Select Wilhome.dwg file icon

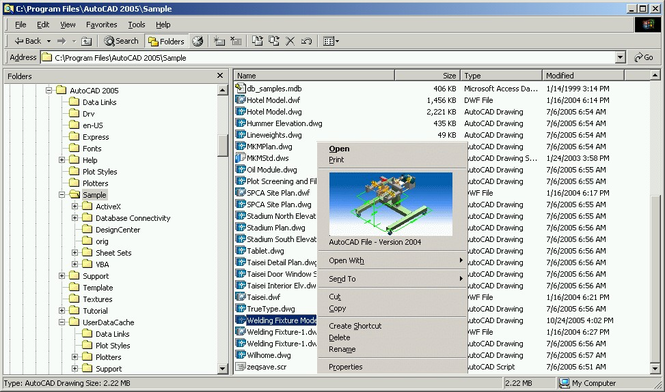(x=240, y=355)
